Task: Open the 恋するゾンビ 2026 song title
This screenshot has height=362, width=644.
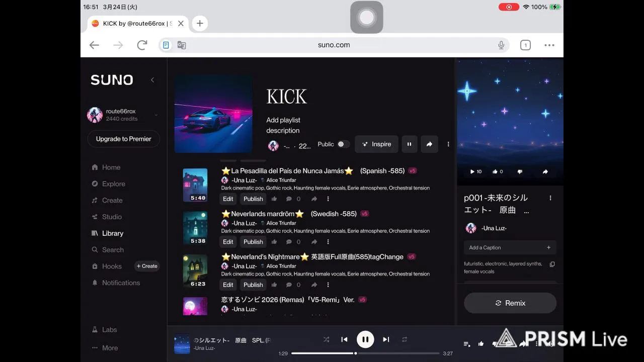Action: pyautogui.click(x=288, y=300)
